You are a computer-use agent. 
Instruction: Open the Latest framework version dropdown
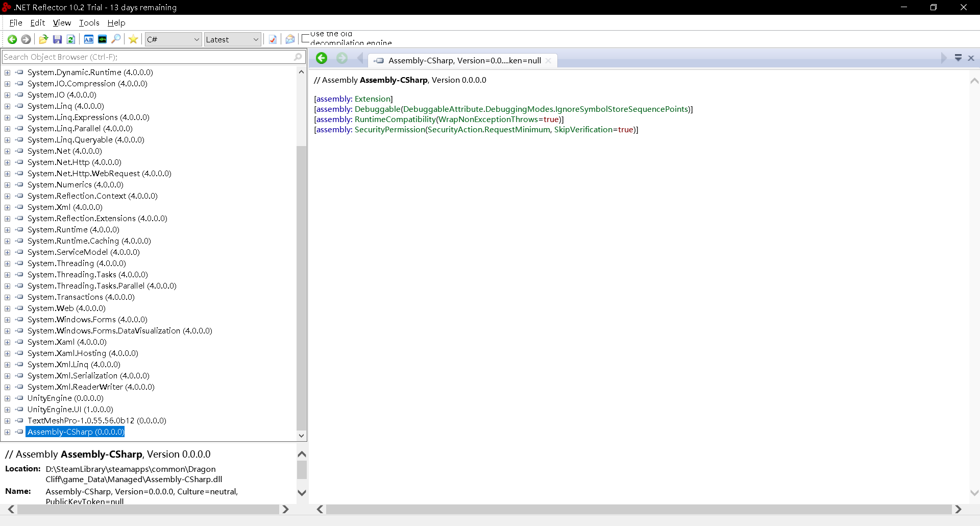point(233,39)
